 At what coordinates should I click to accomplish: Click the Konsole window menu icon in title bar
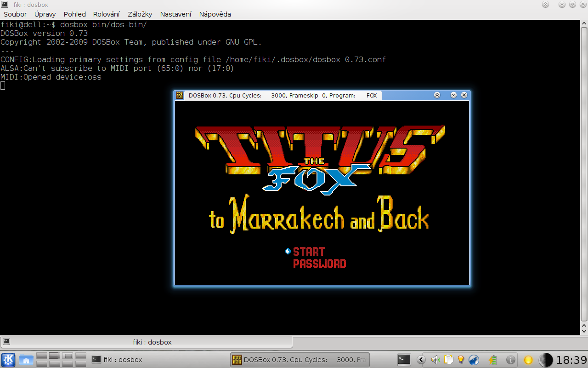(x=5, y=5)
